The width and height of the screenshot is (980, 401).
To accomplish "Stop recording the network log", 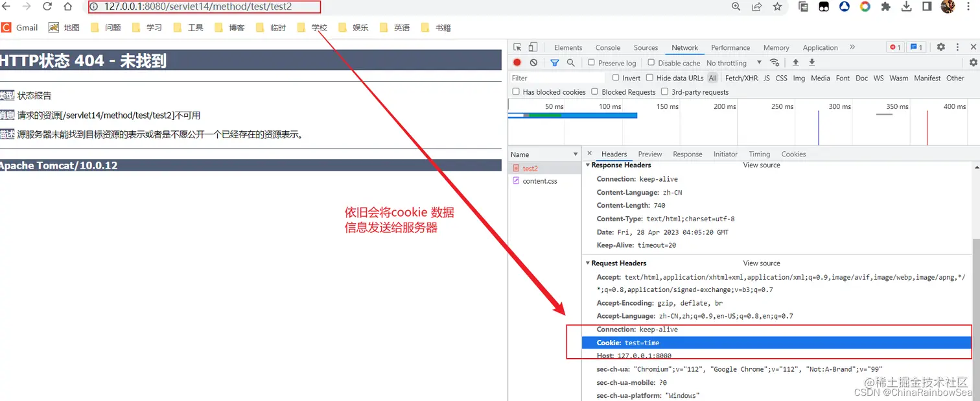I will pyautogui.click(x=517, y=62).
